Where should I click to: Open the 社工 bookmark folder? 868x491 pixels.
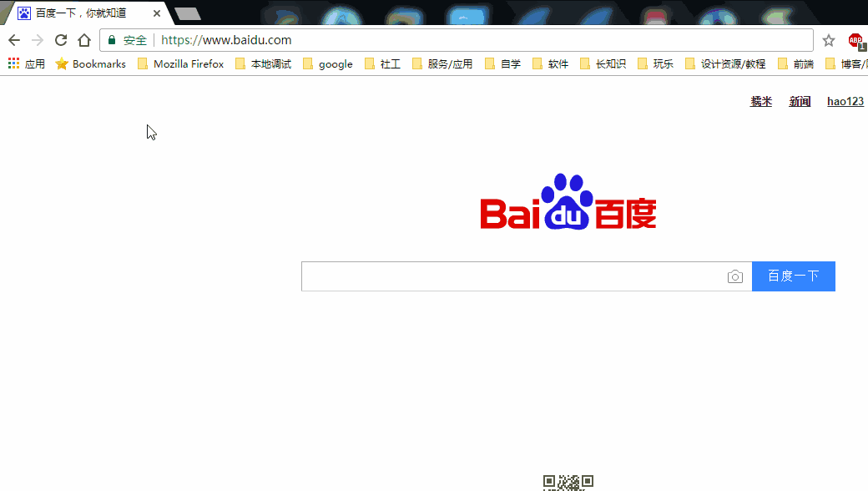point(382,63)
